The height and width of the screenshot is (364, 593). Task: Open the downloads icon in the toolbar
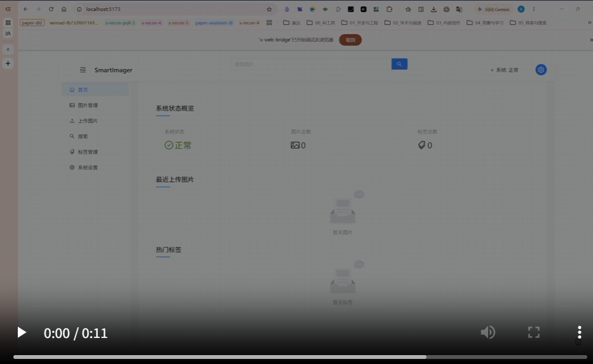tap(433, 9)
